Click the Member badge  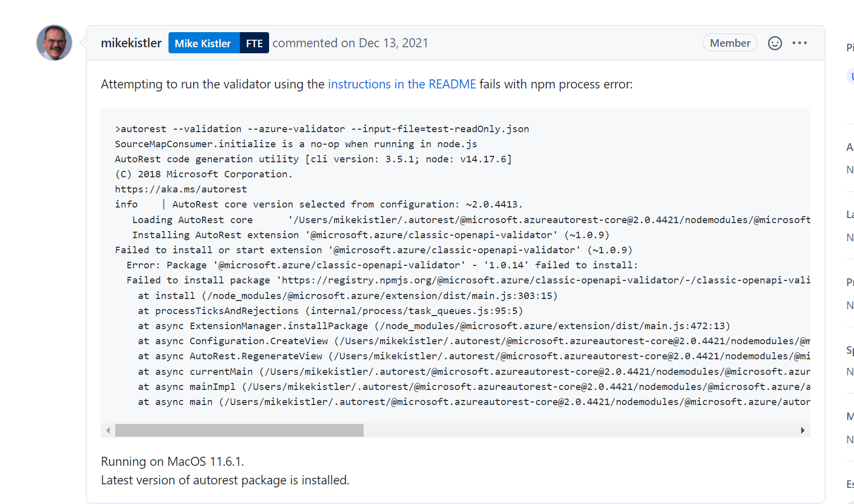click(x=730, y=43)
